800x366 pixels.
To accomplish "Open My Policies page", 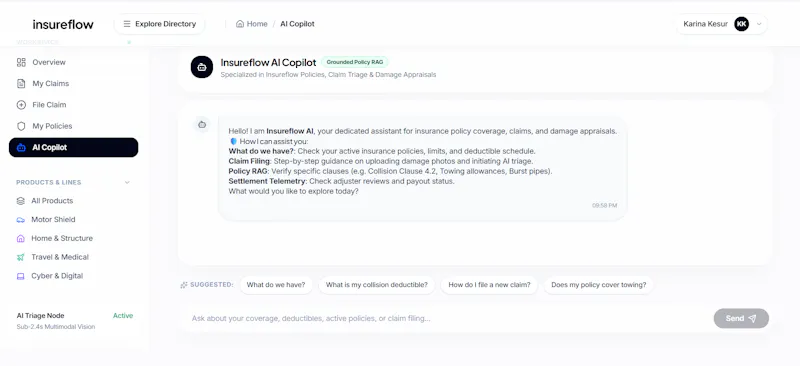I will click(73, 126).
